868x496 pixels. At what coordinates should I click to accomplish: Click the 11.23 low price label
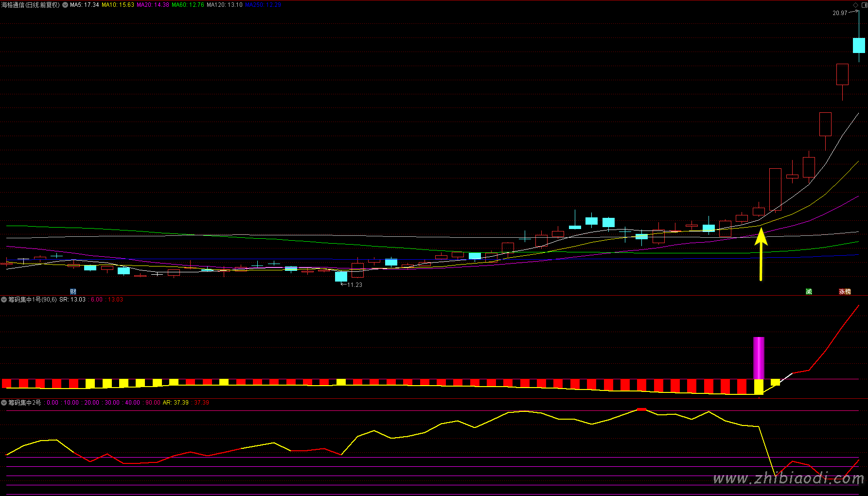354,285
